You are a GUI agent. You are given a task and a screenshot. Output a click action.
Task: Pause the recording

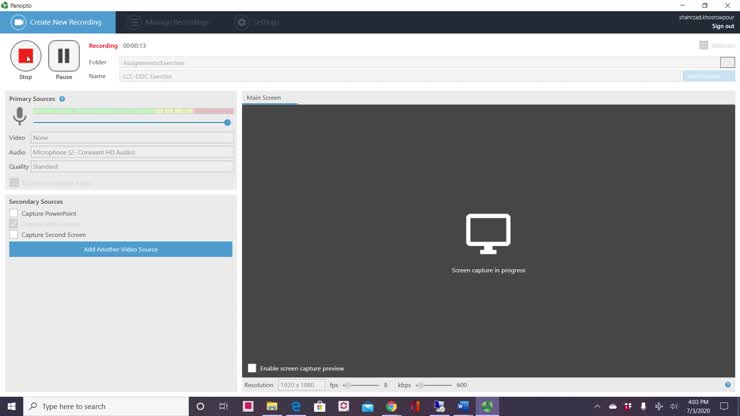click(64, 56)
